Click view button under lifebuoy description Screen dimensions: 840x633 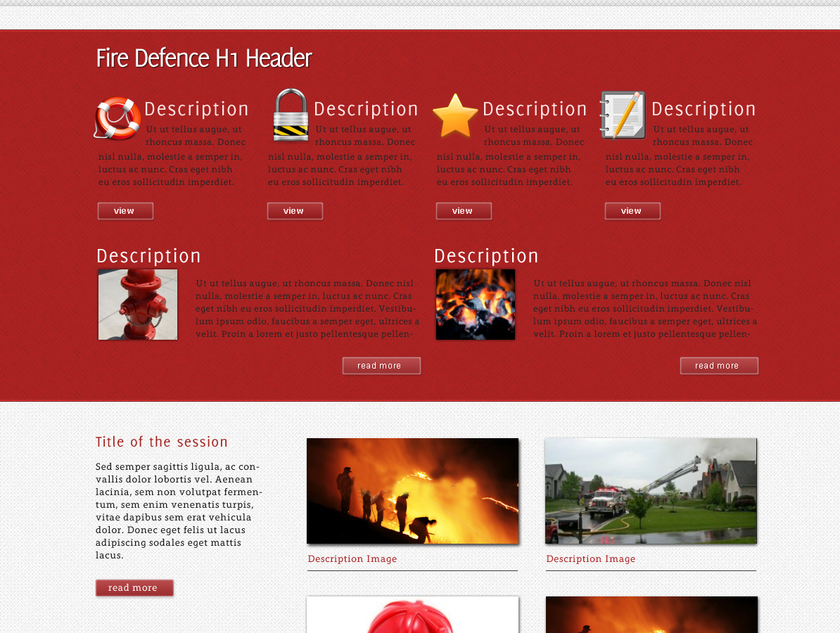point(125,211)
